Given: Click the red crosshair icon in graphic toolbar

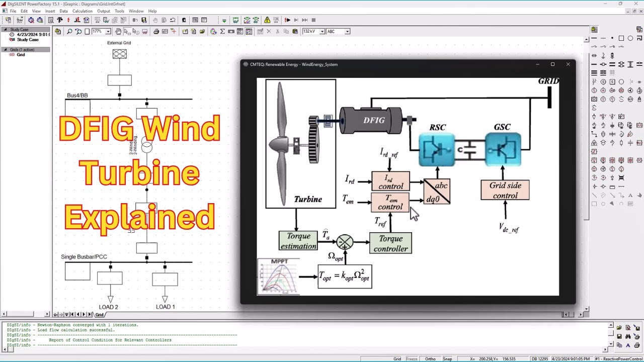Looking at the screenshot, I should (x=174, y=31).
